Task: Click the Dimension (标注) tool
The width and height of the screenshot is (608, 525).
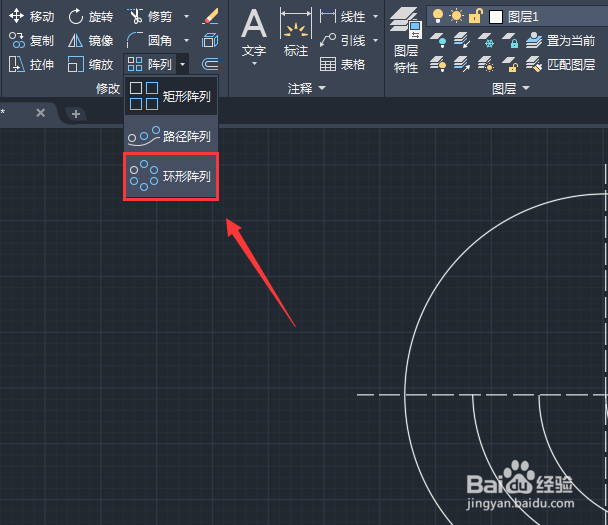Action: (x=296, y=33)
